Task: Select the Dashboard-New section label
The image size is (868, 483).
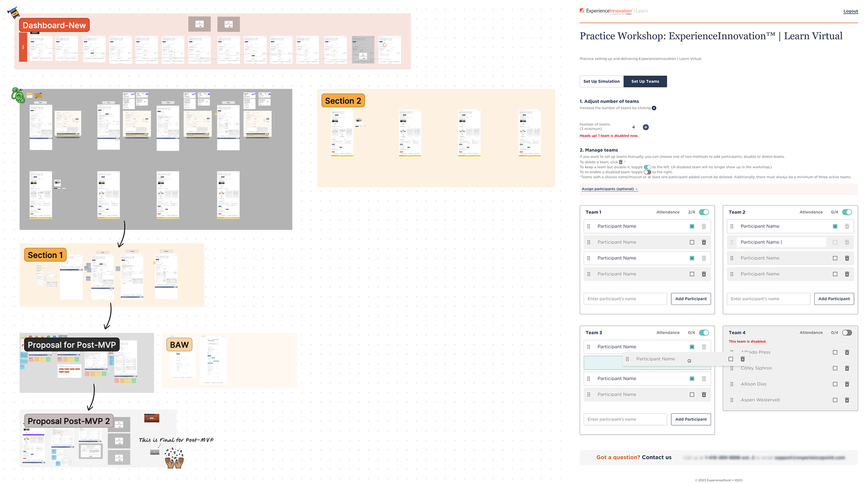Action: tap(54, 25)
